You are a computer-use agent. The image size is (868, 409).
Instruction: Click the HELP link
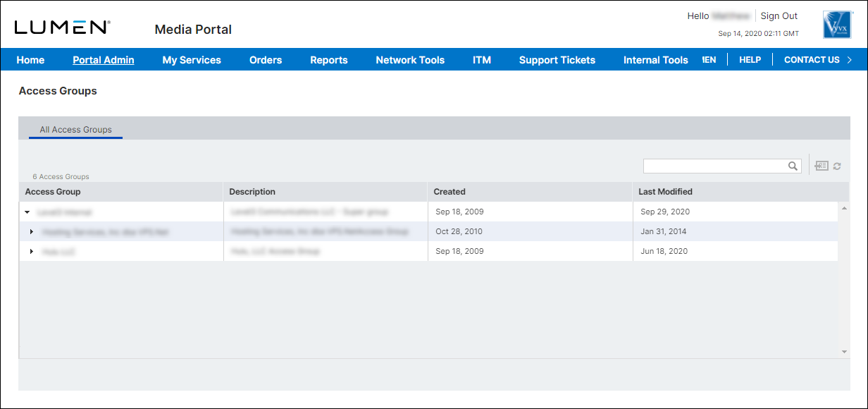(x=750, y=60)
